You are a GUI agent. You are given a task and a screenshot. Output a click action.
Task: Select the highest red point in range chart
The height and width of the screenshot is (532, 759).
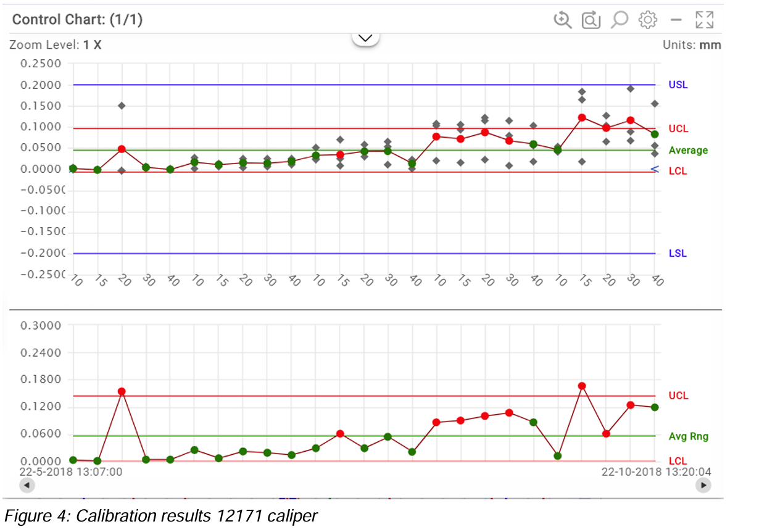581,386
